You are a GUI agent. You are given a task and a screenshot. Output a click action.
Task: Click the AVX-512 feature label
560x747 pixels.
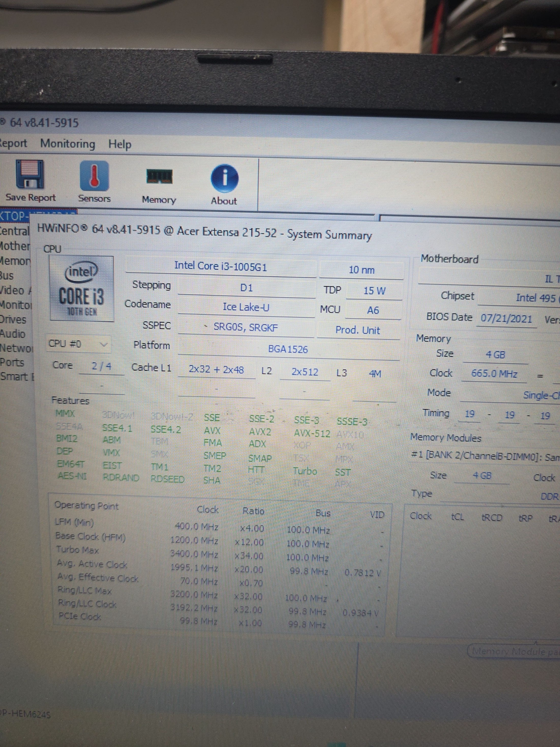point(312,433)
